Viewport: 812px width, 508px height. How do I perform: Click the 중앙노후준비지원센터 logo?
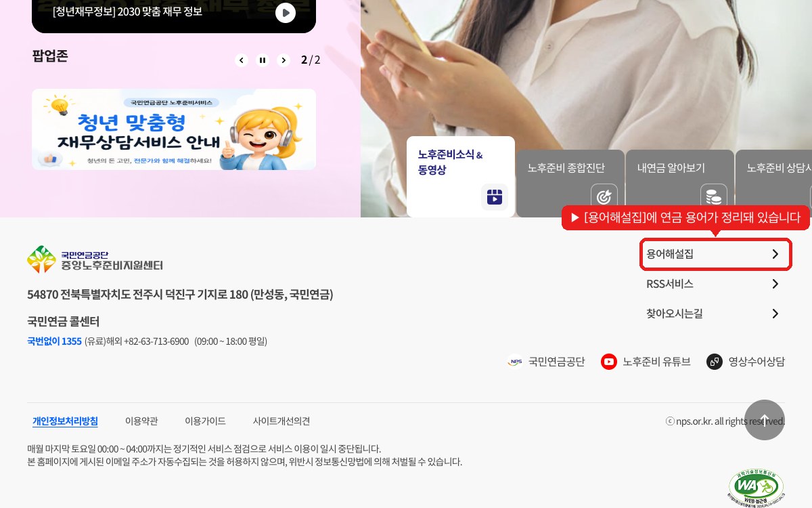coord(95,259)
